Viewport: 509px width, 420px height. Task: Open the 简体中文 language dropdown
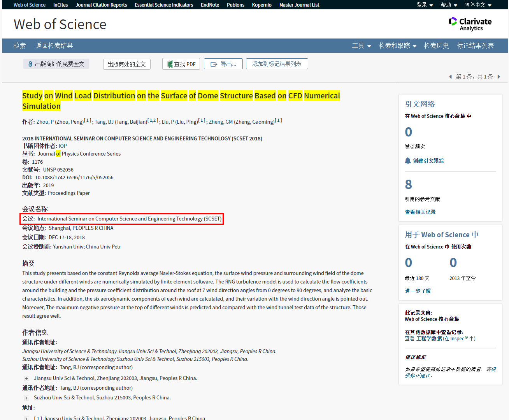click(x=478, y=5)
